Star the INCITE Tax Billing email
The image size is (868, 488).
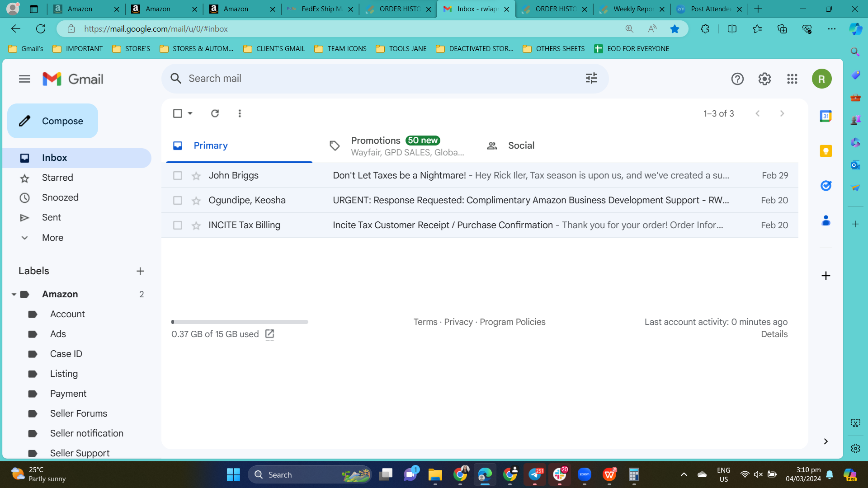click(x=196, y=225)
